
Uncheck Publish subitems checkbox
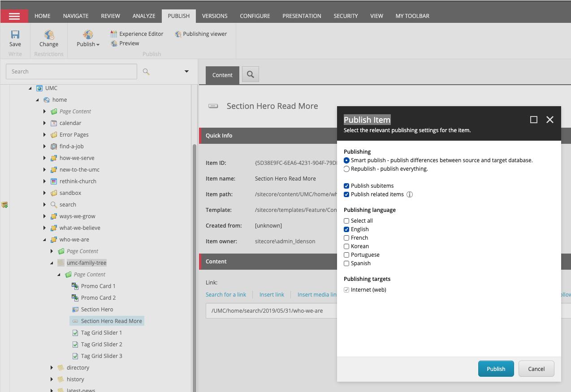[x=346, y=186]
